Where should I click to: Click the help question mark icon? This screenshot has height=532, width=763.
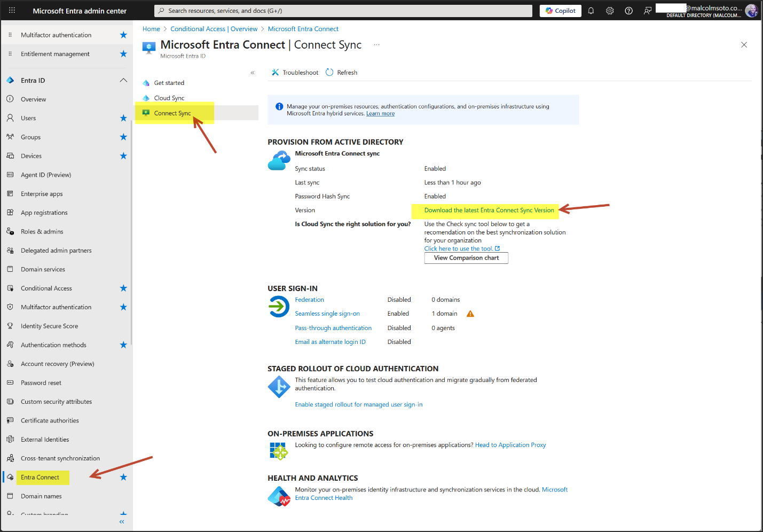click(x=628, y=11)
